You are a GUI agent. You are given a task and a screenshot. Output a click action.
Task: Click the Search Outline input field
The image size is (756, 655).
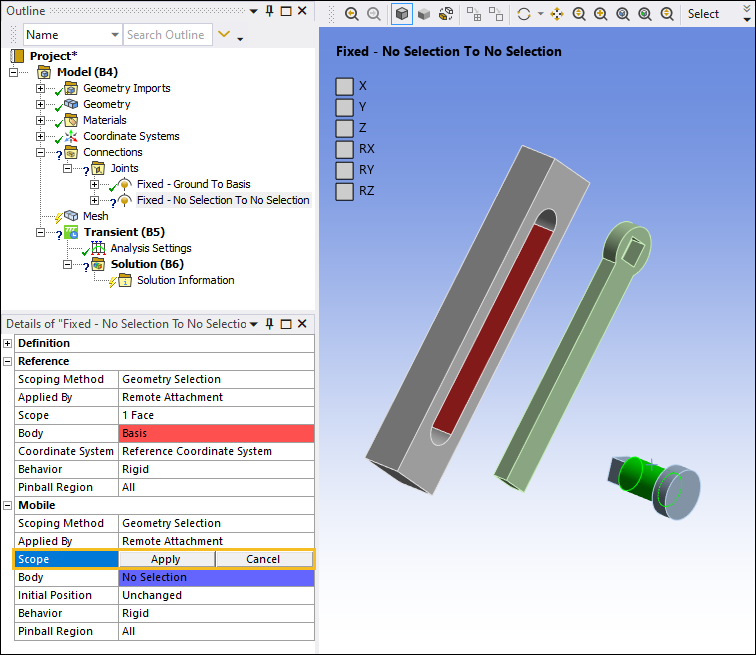tap(167, 35)
